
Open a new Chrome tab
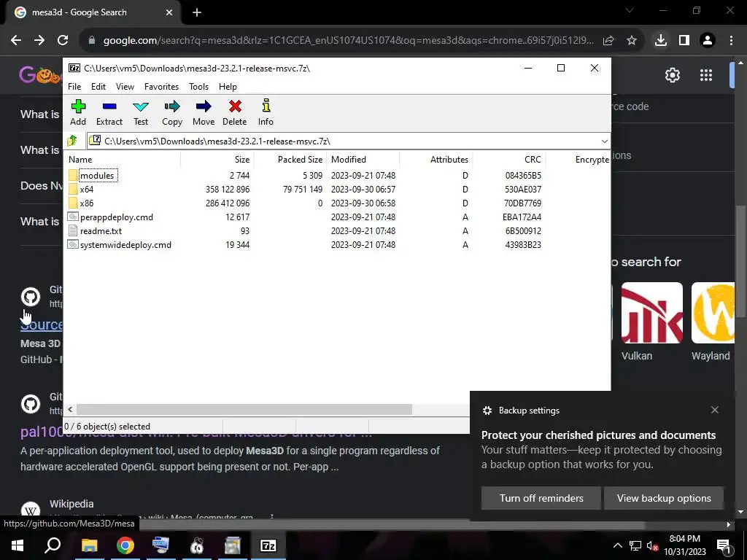(197, 12)
